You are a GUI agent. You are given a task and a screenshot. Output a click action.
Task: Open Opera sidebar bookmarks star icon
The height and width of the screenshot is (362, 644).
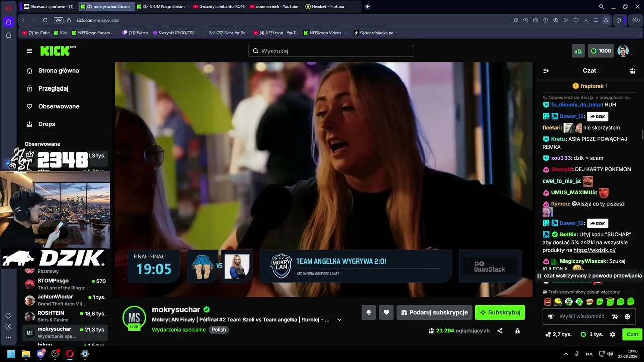click(8, 35)
